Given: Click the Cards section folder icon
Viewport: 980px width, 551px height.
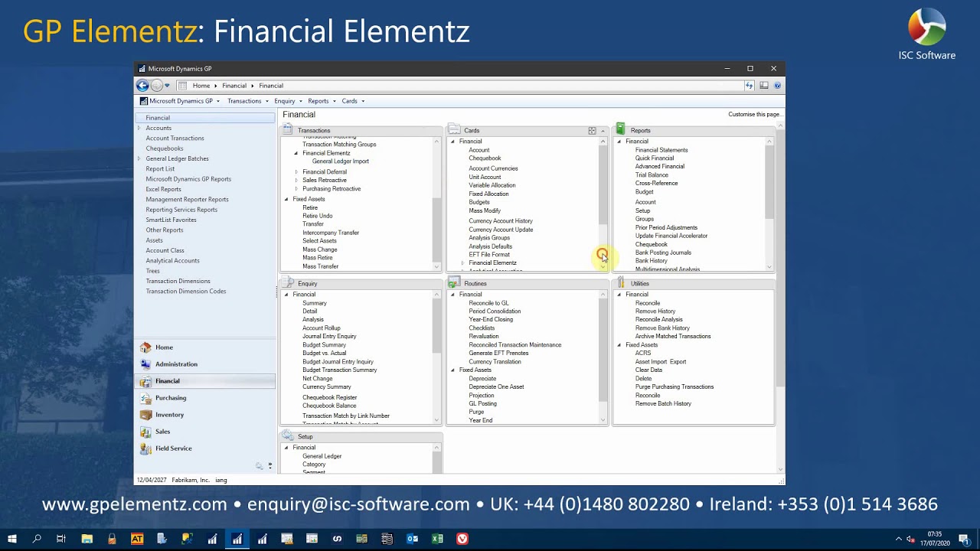Looking at the screenshot, I should pyautogui.click(x=454, y=130).
